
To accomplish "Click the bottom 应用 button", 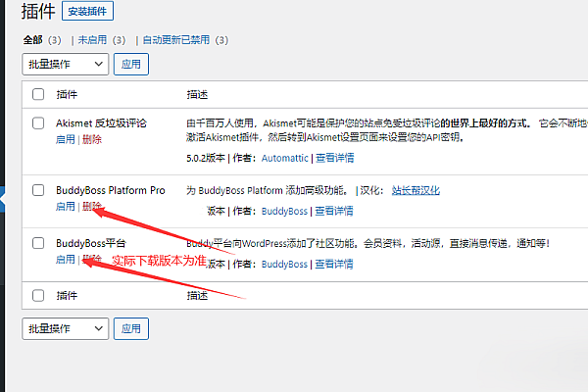I will click(x=131, y=328).
